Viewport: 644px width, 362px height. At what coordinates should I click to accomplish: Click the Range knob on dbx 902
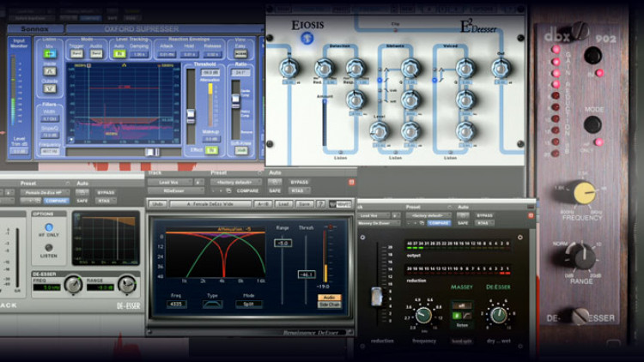pos(583,256)
